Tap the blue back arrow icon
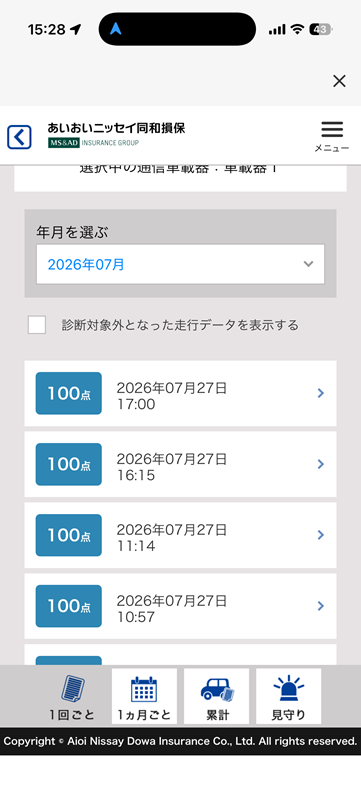Screen dimensions: 361x786 (x=19, y=137)
